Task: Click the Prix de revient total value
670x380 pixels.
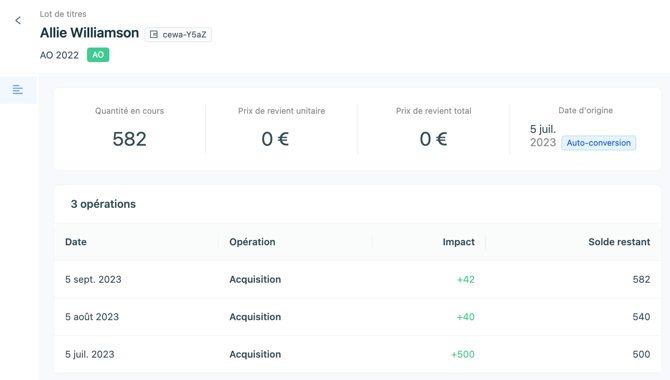Action: [x=433, y=139]
